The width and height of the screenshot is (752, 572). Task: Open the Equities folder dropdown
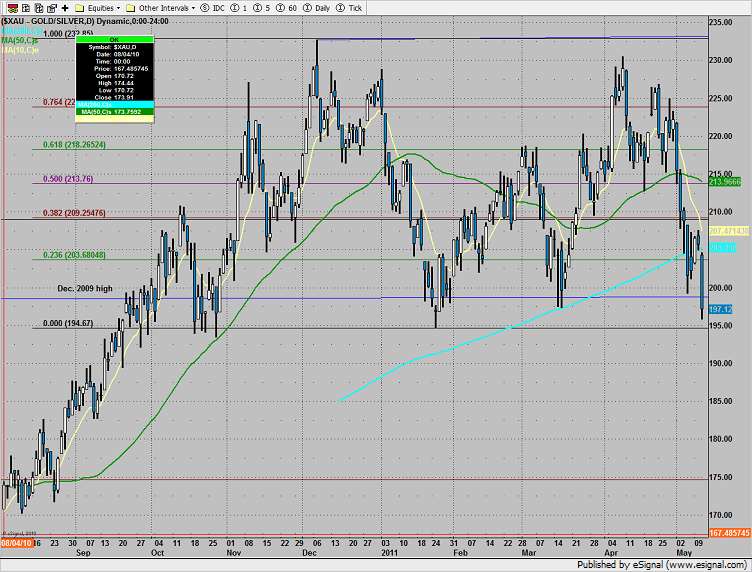118,8
